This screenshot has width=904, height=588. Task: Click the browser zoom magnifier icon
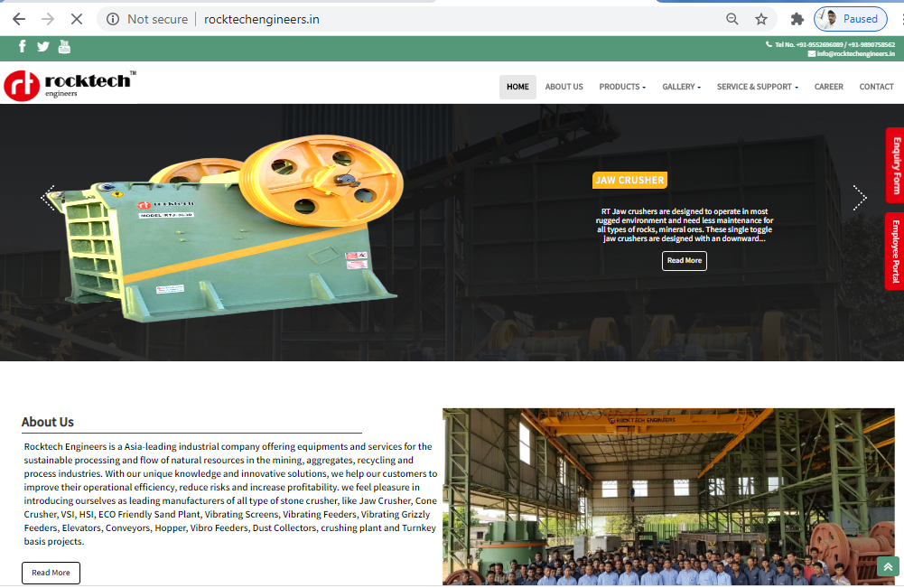(x=732, y=19)
